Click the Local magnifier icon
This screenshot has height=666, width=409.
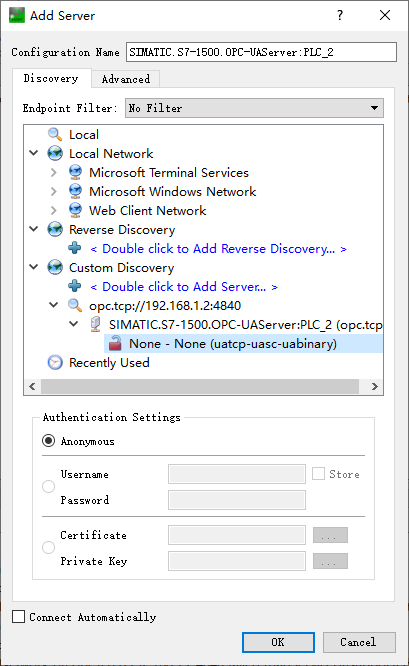(x=55, y=134)
